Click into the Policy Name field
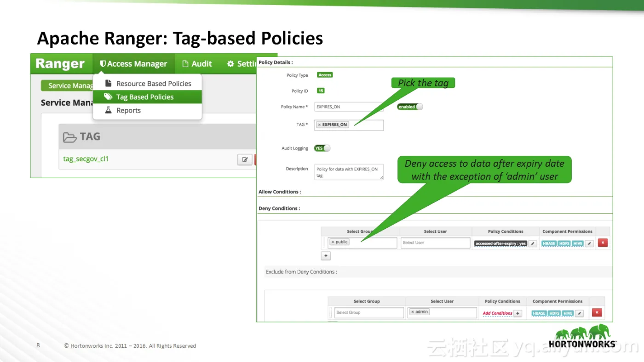 click(349, 107)
